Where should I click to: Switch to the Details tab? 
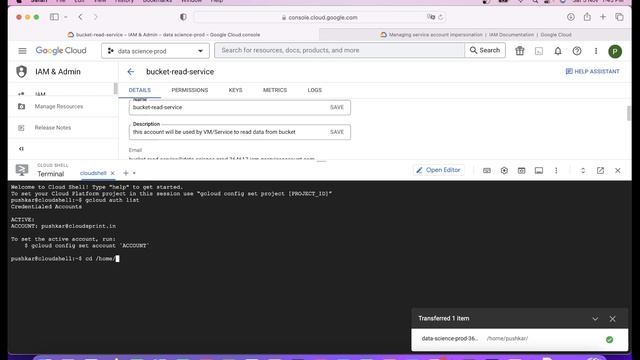(140, 90)
